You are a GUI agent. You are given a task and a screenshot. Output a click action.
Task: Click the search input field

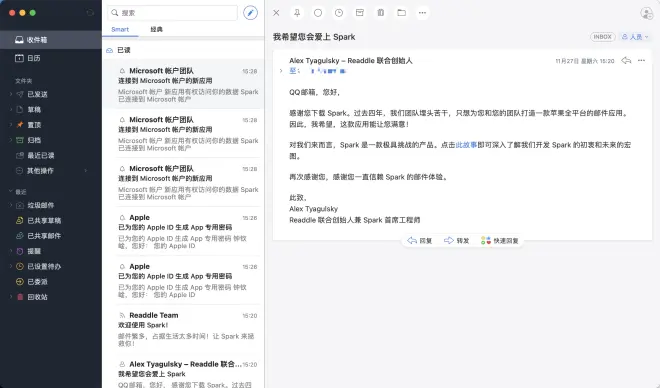click(173, 13)
